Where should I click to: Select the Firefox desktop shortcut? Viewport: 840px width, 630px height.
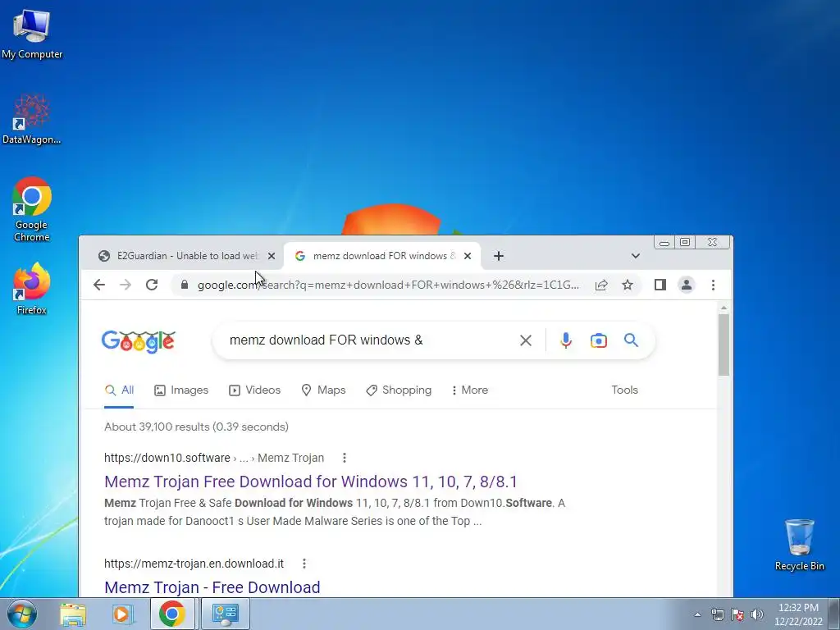click(32, 288)
